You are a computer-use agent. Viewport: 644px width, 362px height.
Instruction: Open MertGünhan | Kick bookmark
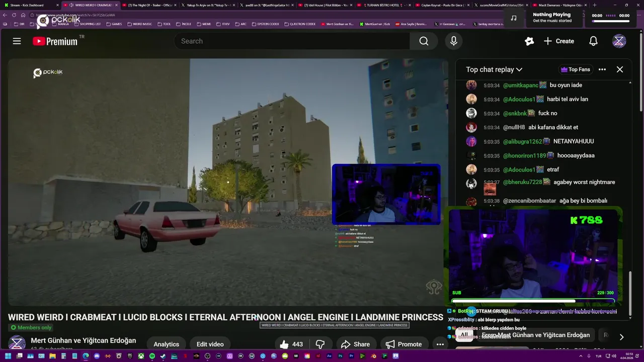(374, 24)
